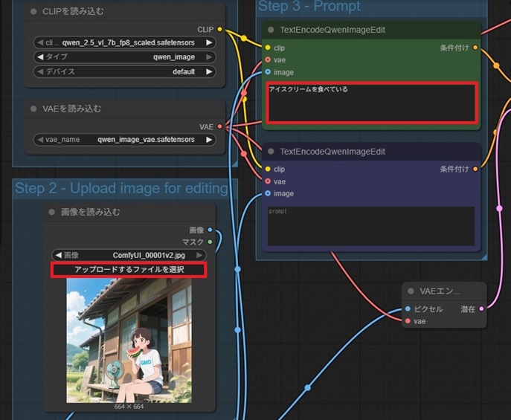Click the pink 潜在 output connector
Screen dimensions: 511x420
482,308
